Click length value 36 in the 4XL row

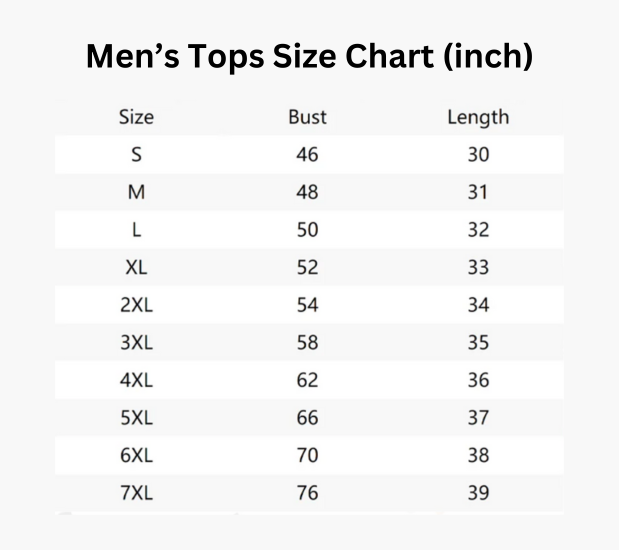click(478, 380)
